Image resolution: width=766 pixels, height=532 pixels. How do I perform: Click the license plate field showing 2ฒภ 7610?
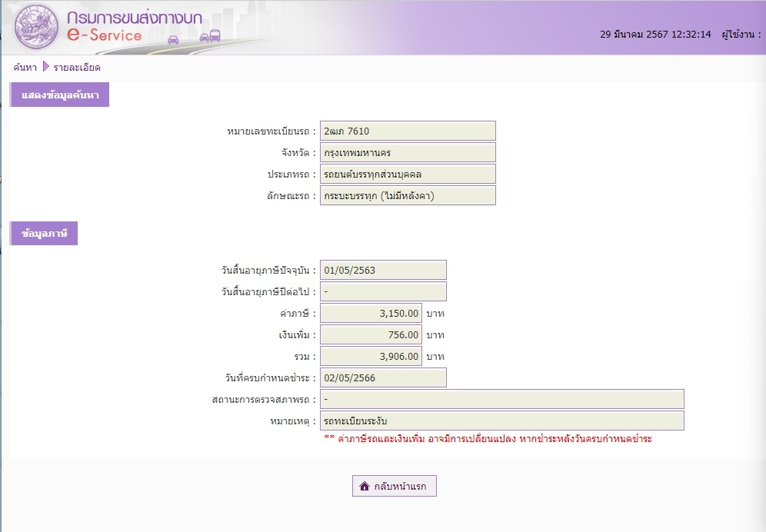[408, 131]
